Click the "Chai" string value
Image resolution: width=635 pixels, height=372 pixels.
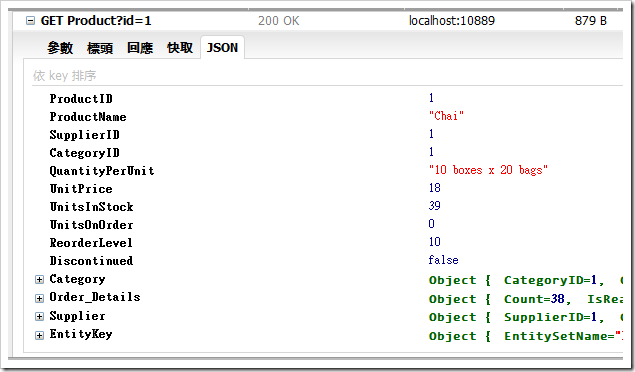[x=446, y=116]
